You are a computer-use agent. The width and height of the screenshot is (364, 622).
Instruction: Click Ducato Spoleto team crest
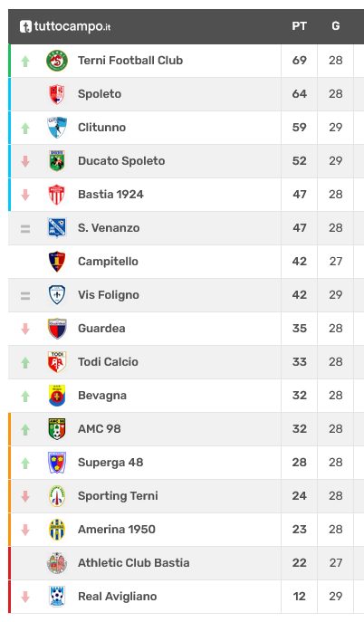[57, 160]
